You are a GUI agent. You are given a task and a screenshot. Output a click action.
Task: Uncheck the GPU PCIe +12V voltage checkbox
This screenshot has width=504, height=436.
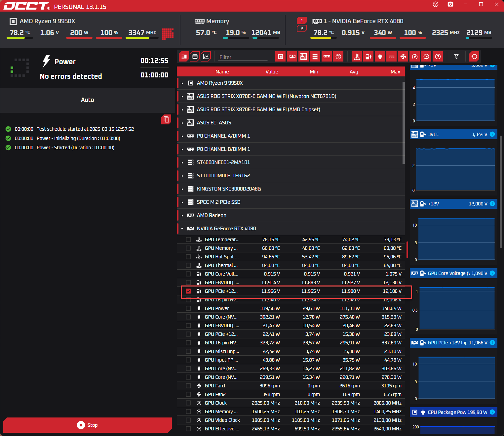coord(188,291)
